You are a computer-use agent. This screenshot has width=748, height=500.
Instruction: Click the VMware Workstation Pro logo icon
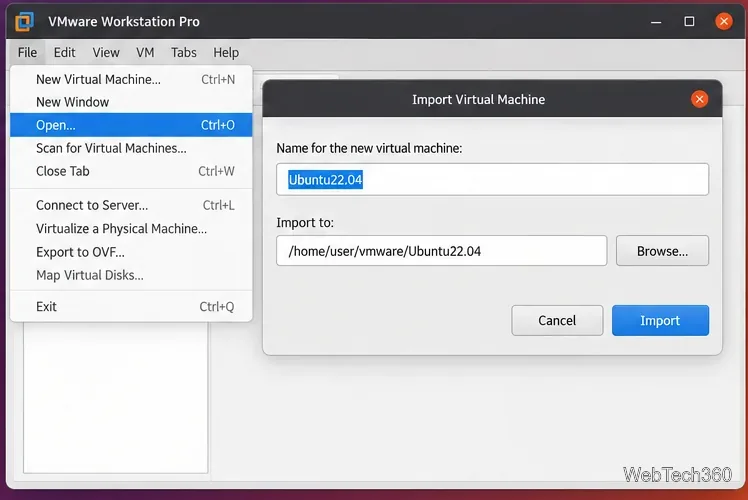(x=24, y=22)
